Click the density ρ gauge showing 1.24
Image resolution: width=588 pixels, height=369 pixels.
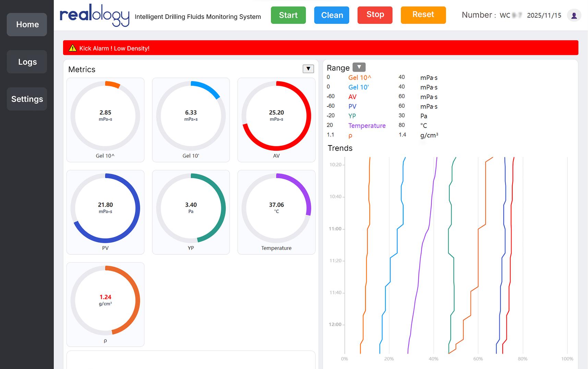[x=105, y=300]
